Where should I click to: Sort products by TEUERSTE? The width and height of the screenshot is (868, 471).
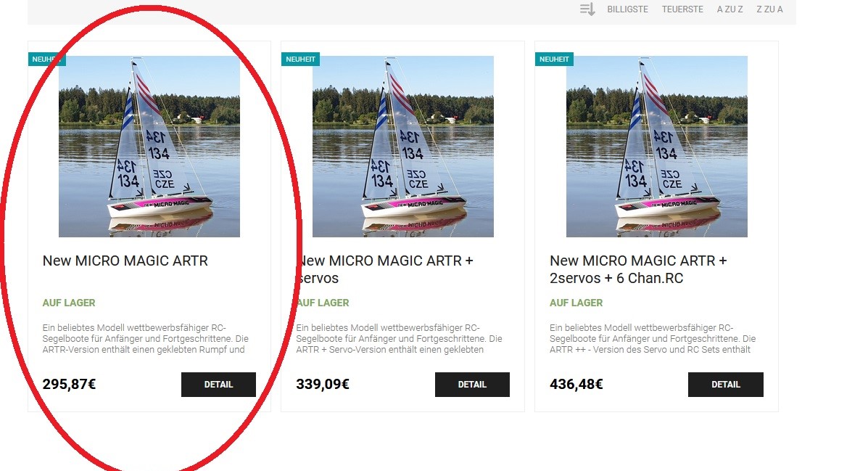(x=682, y=9)
